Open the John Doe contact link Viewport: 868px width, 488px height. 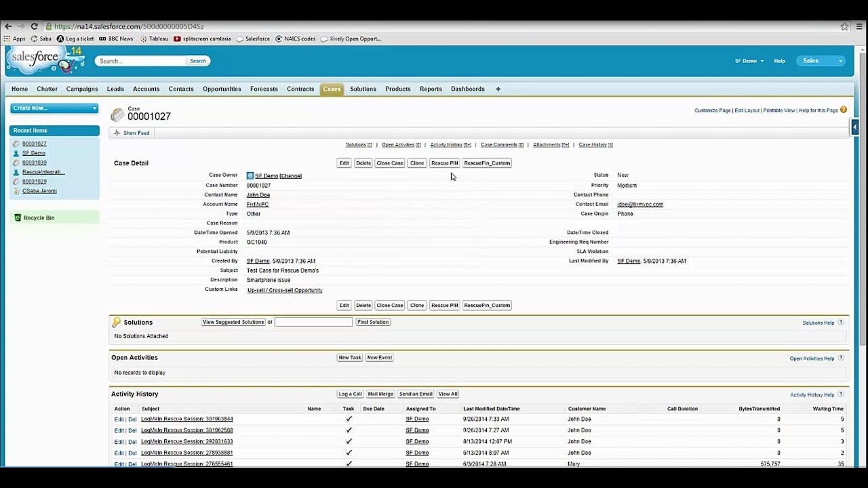[x=258, y=195]
